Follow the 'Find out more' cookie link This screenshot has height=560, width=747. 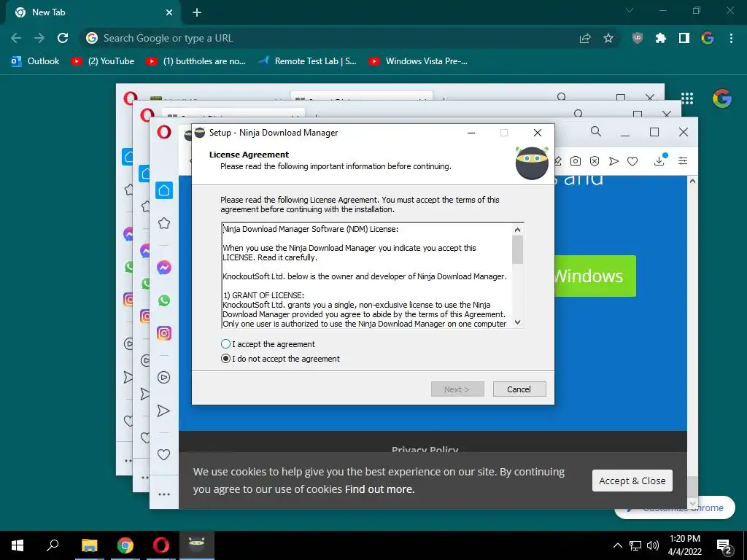point(379,489)
